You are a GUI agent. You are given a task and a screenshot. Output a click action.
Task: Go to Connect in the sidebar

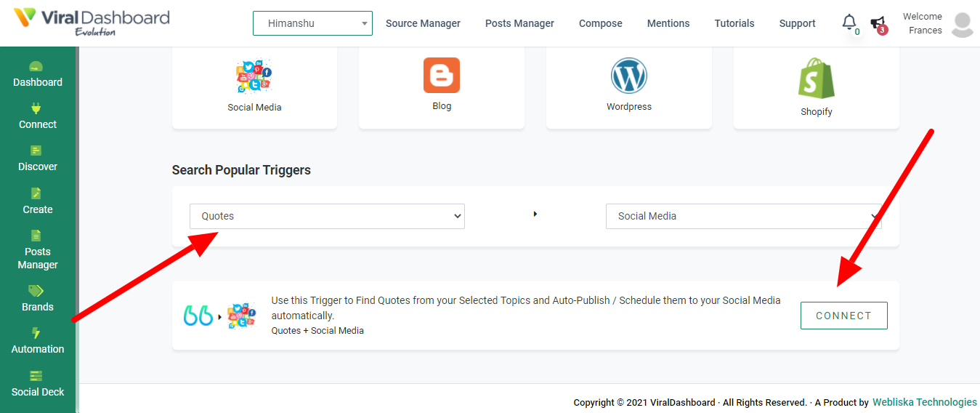coord(38,117)
